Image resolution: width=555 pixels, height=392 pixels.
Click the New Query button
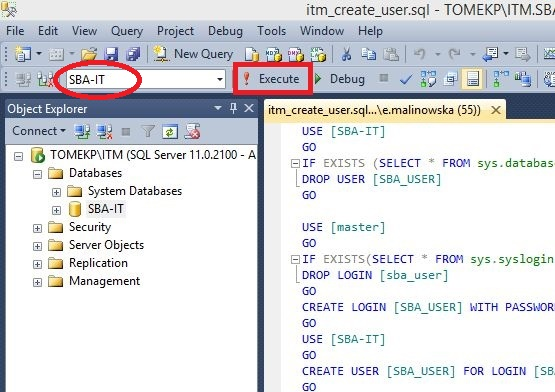[x=193, y=54]
